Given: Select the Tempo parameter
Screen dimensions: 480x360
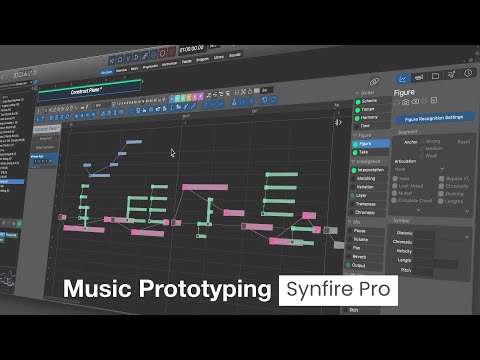Looking at the screenshot, I should [372, 109].
